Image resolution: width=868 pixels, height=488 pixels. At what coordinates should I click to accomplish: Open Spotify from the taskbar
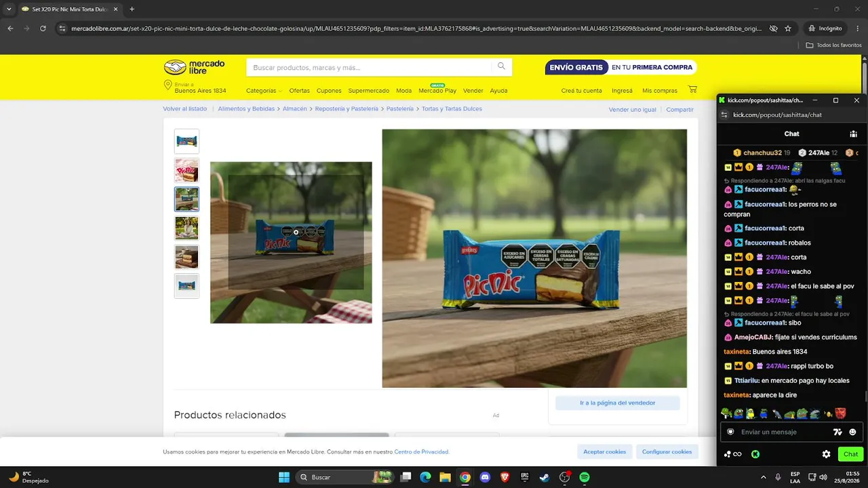pos(585,477)
